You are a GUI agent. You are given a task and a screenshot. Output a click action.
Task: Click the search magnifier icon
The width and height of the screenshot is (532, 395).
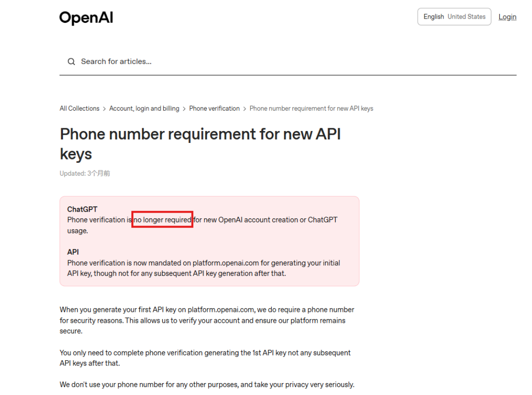pos(71,62)
